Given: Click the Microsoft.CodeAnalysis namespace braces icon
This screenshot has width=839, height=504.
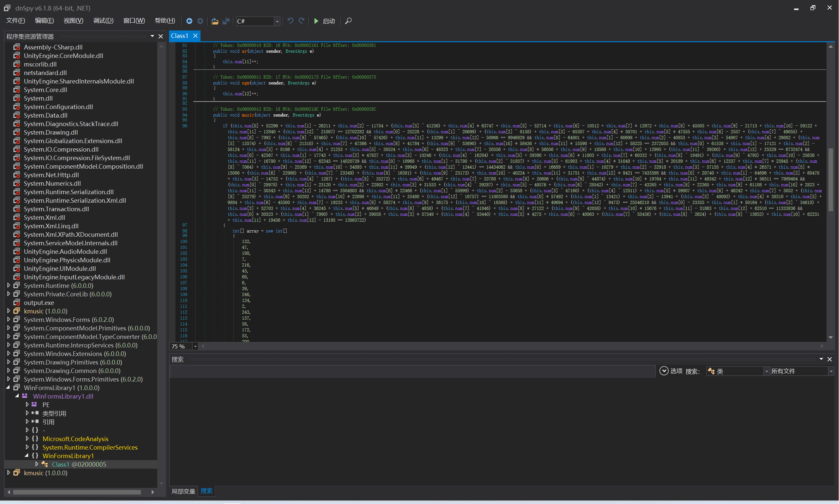Looking at the screenshot, I should (x=35, y=439).
